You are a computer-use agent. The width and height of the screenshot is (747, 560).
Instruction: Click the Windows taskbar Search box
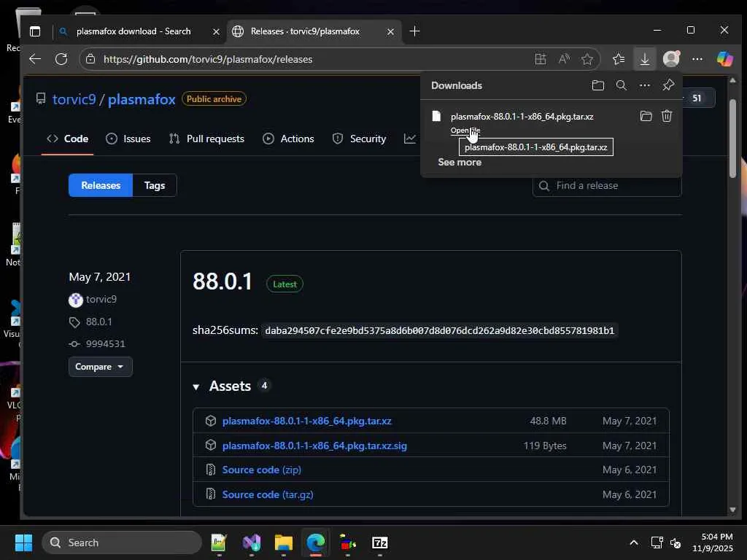tap(122, 542)
